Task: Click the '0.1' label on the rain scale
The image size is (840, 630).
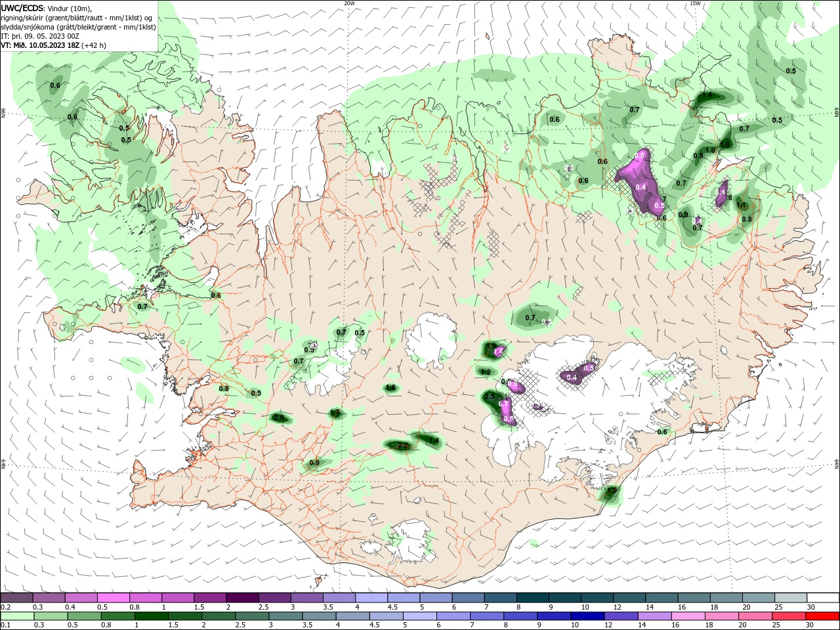Action: 5,625
